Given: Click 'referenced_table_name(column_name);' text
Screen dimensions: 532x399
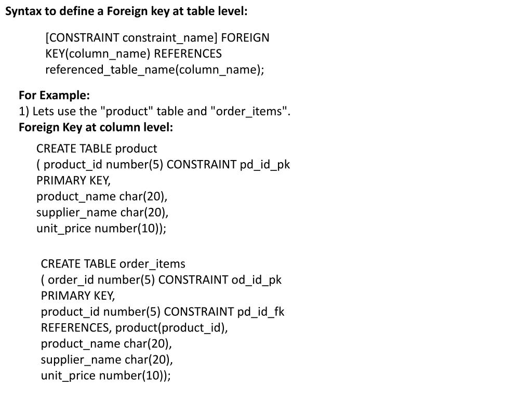Looking at the screenshot, I should pyautogui.click(x=155, y=70).
